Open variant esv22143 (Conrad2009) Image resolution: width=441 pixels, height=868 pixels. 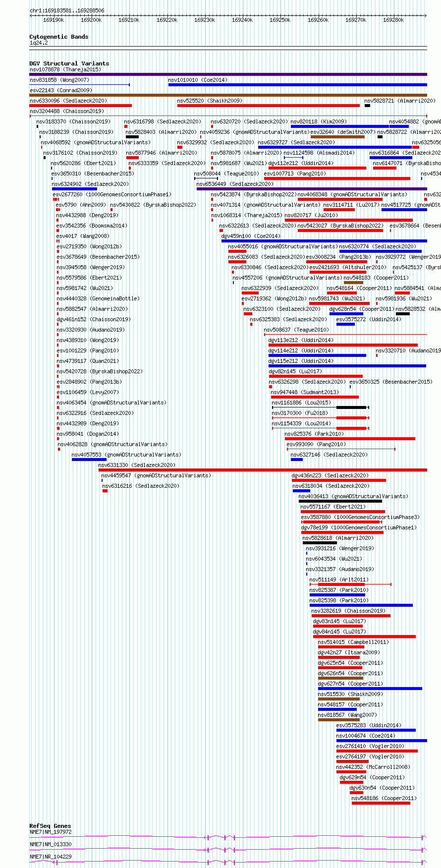60,90
